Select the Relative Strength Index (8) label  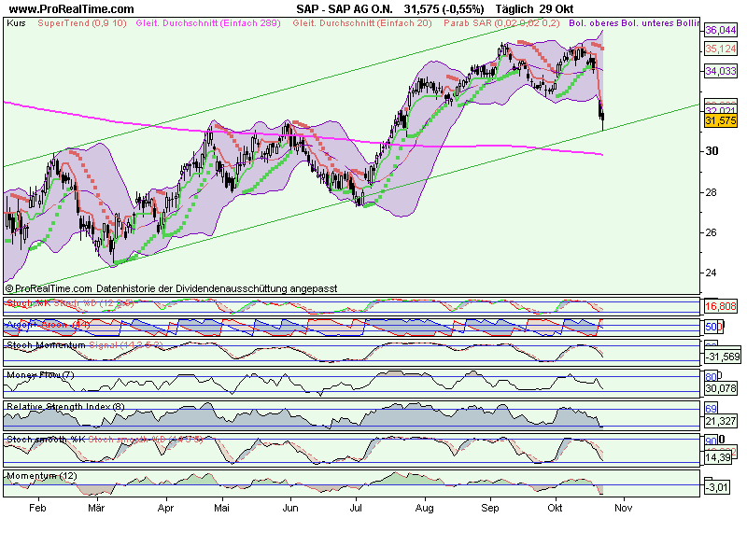pyautogui.click(x=65, y=407)
